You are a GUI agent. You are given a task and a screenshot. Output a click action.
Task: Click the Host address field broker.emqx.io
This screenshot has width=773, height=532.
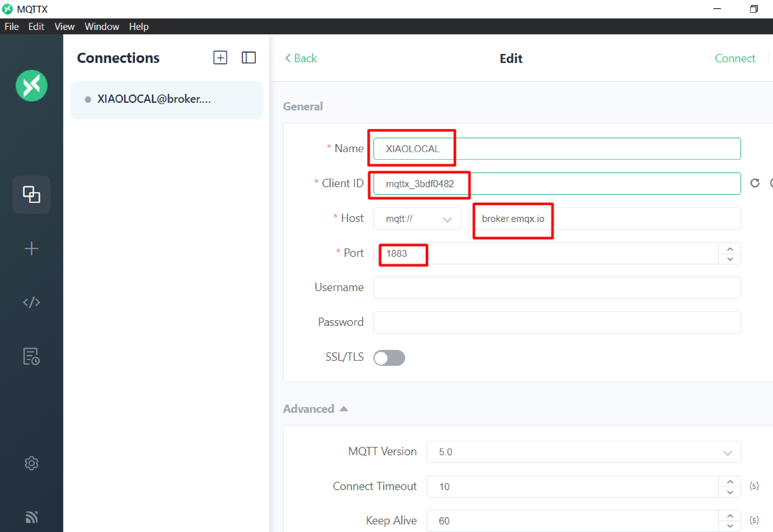pos(605,219)
